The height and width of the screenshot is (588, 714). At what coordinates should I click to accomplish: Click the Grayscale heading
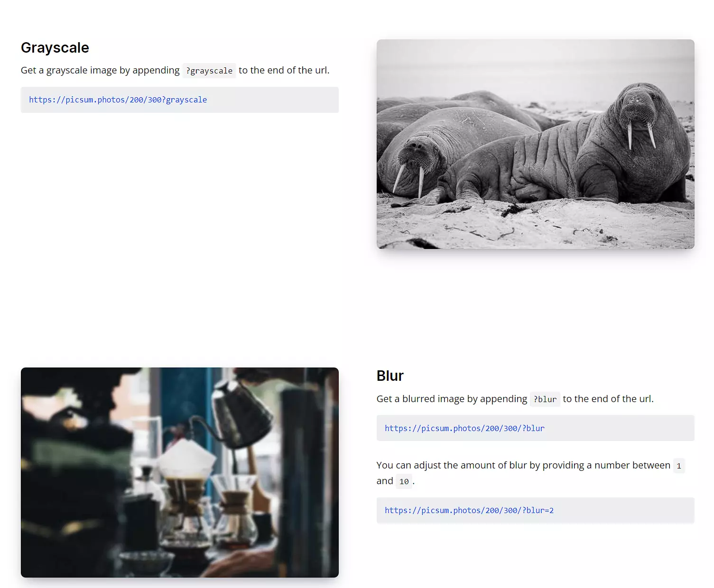(55, 48)
